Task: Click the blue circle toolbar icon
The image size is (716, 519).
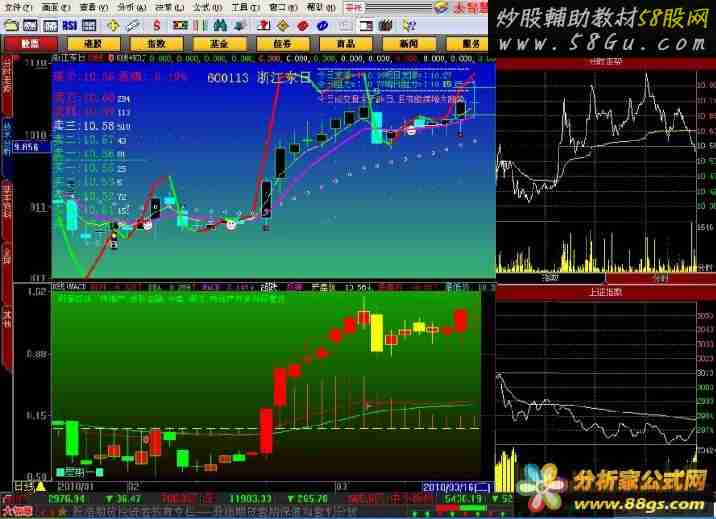Action: [322, 26]
